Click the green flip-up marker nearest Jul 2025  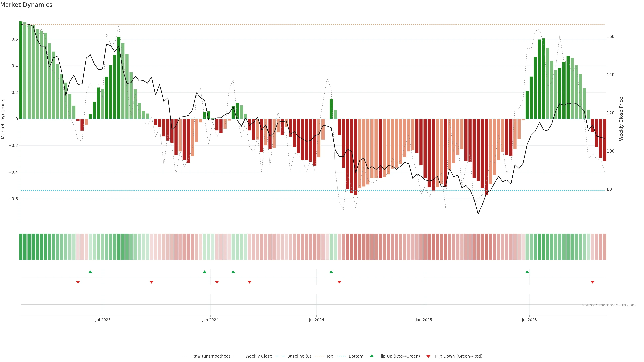(527, 272)
